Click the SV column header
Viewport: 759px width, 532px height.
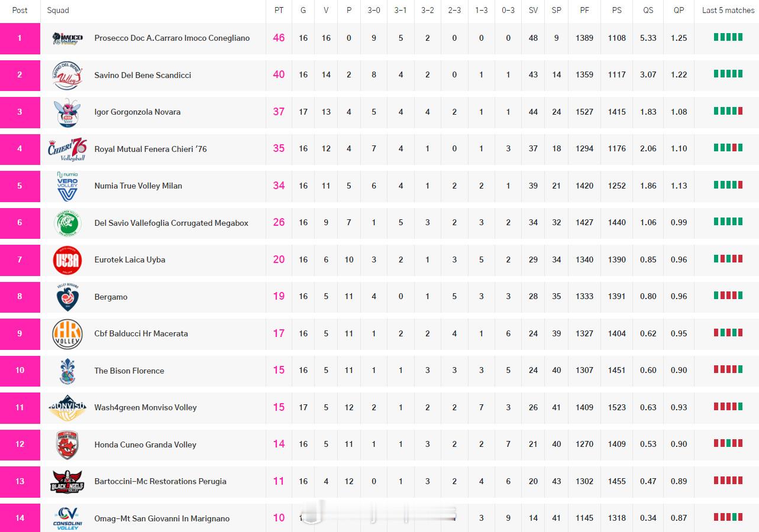click(x=534, y=10)
